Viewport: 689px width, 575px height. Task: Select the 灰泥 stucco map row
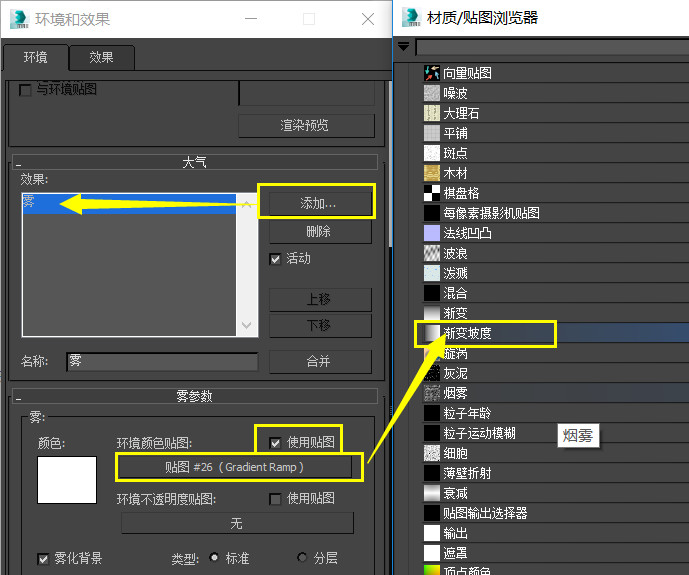click(556, 373)
